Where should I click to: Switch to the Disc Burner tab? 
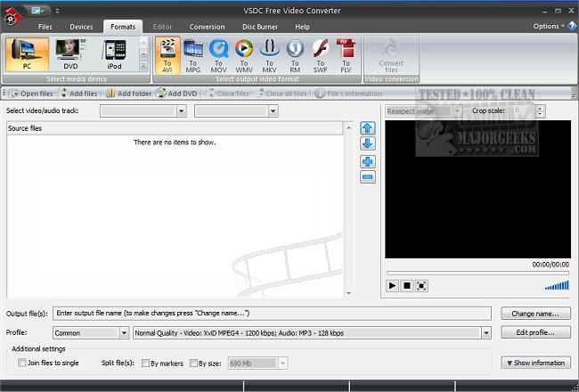260,27
